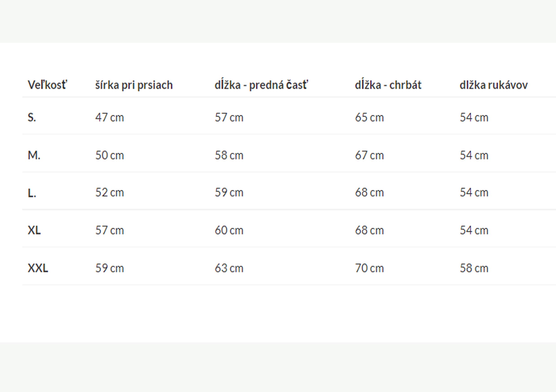Click the 47 cm chest width cell
Image resolution: width=556 pixels, height=392 pixels.
tap(109, 118)
